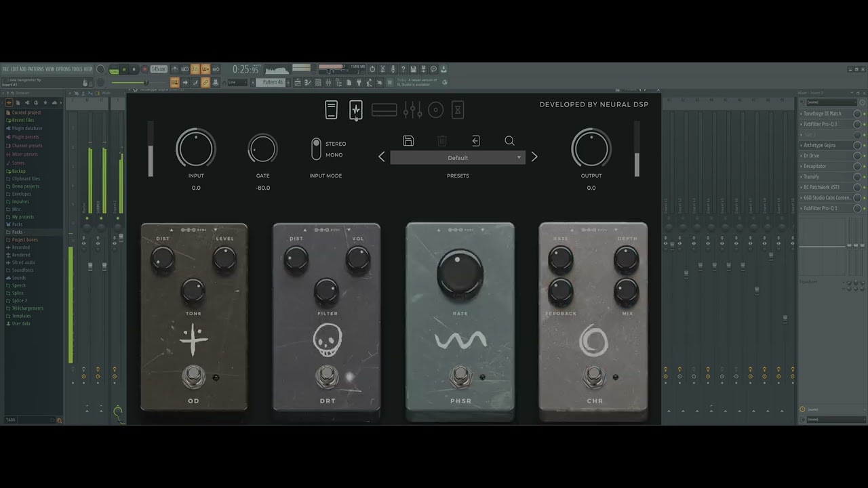Open the VIEW menu
Viewport: 868px width, 488px height.
50,69
